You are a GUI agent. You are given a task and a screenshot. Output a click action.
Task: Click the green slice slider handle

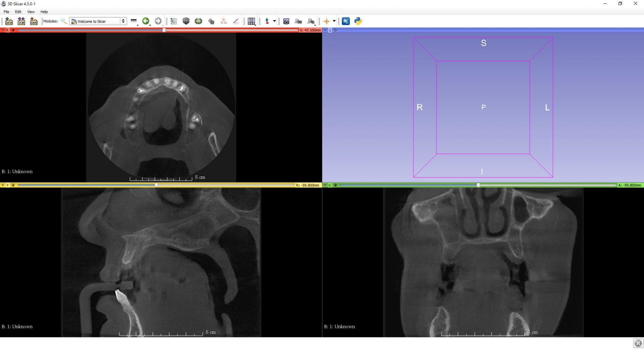tap(478, 185)
